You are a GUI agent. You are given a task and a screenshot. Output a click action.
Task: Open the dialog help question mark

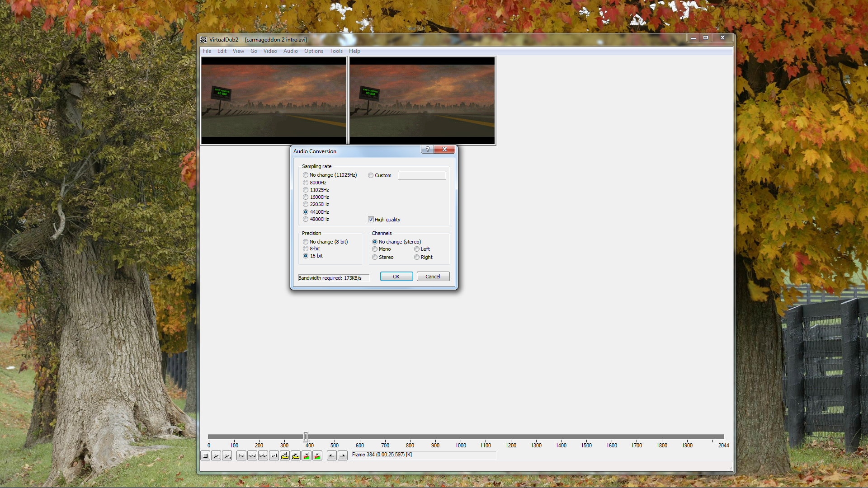[x=427, y=149]
